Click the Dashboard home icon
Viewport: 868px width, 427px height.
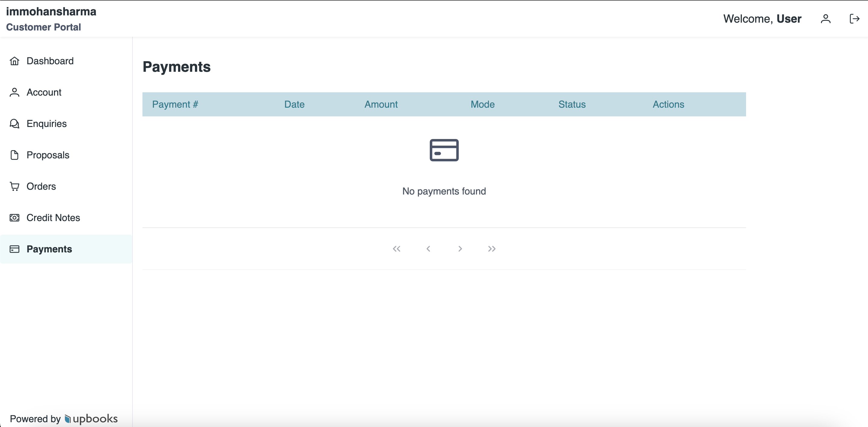pyautogui.click(x=14, y=61)
